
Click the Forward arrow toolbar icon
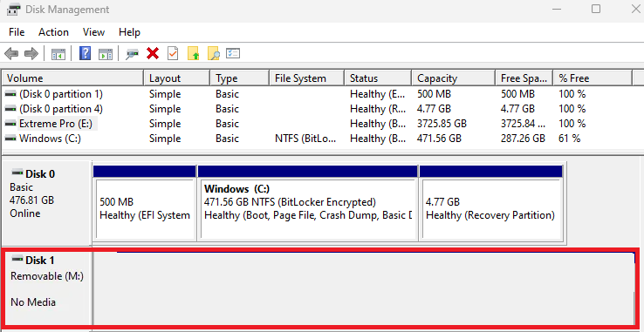tap(31, 53)
